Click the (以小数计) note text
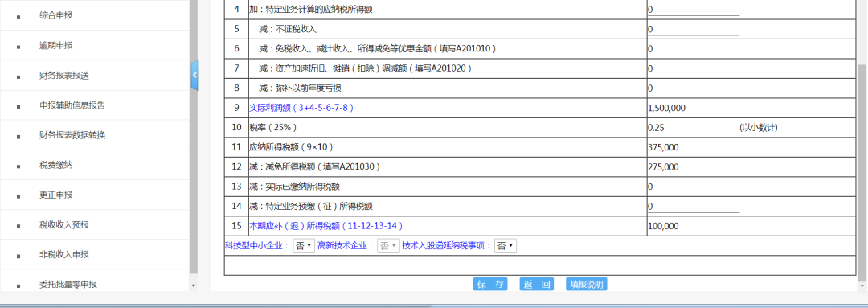Image resolution: width=868 pixels, height=308 pixels. coord(759,127)
